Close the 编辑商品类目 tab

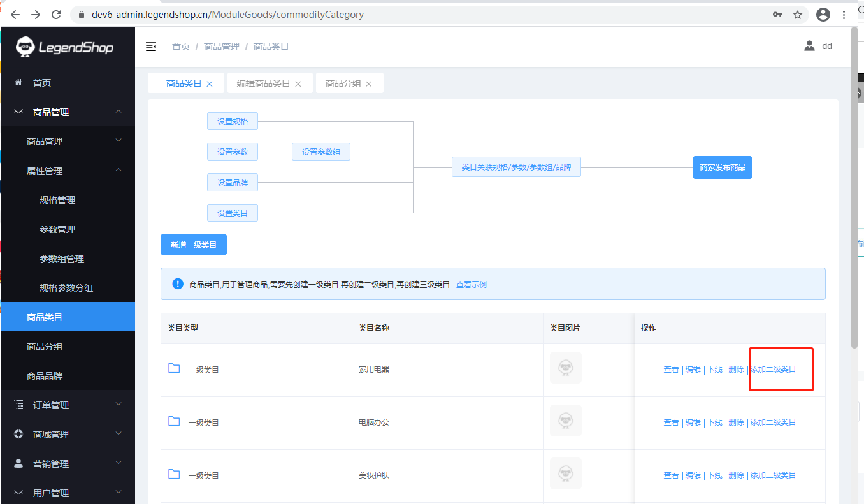point(298,84)
